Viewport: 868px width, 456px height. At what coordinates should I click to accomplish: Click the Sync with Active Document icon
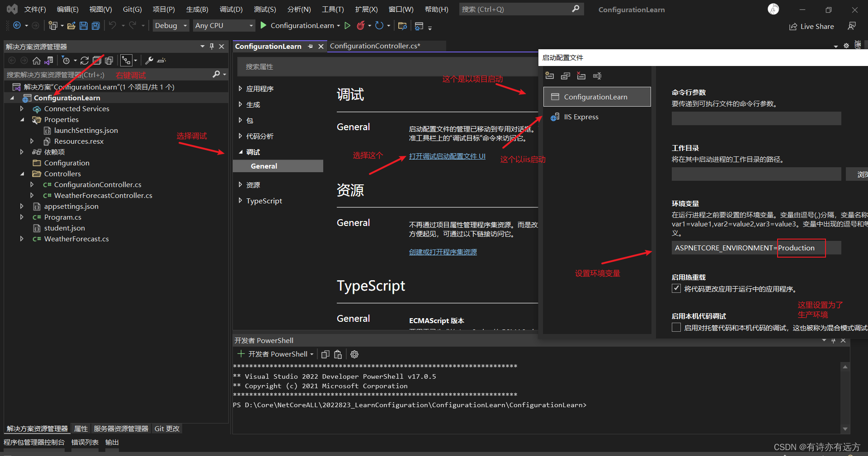click(85, 61)
